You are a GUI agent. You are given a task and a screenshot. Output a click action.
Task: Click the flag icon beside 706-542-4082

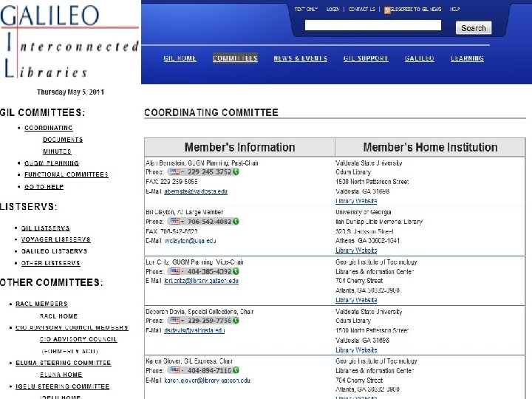[x=174, y=221]
